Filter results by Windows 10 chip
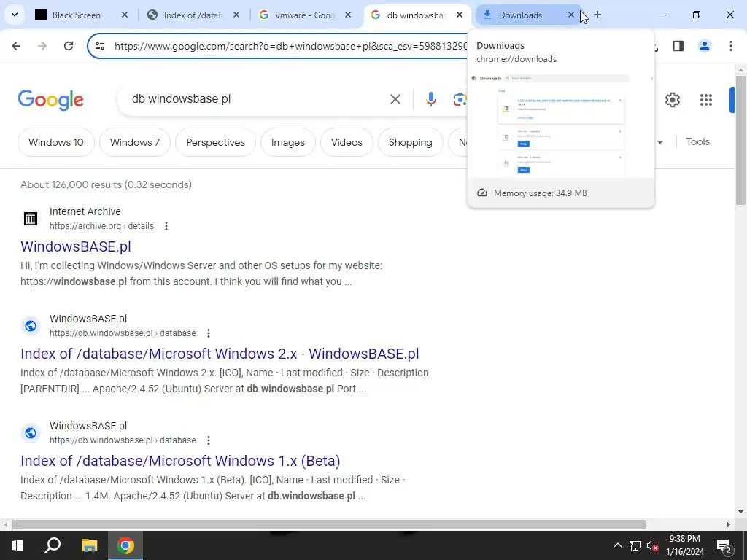Screen dimensions: 747x560 click(55, 142)
